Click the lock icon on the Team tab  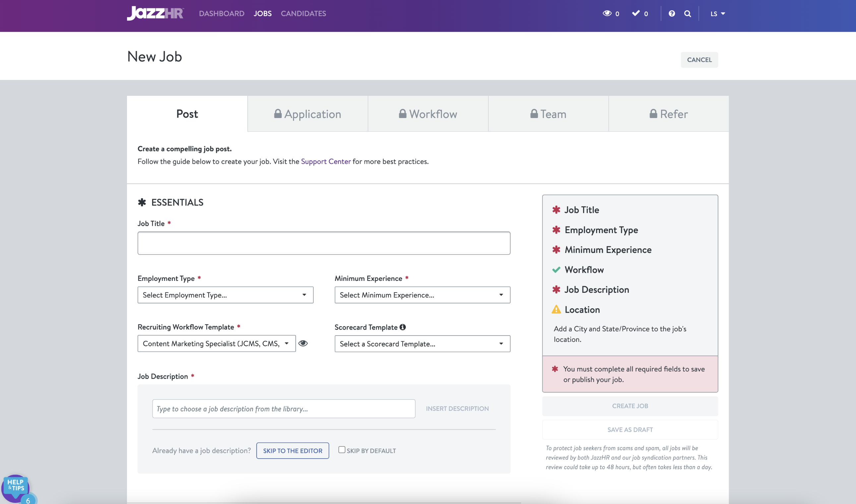pyautogui.click(x=534, y=113)
